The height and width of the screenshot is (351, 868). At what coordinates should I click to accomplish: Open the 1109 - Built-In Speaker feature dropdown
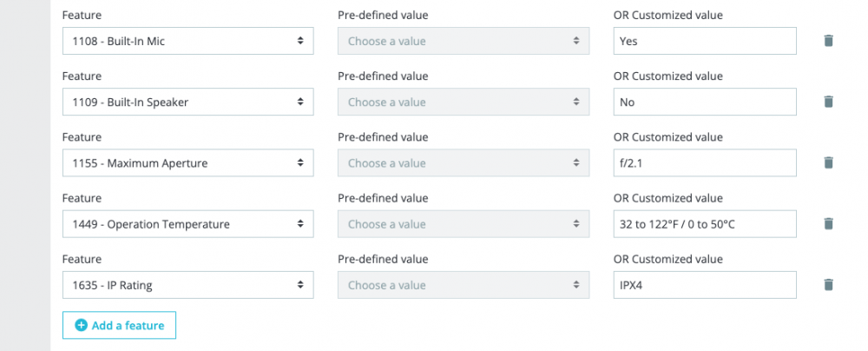point(187,102)
